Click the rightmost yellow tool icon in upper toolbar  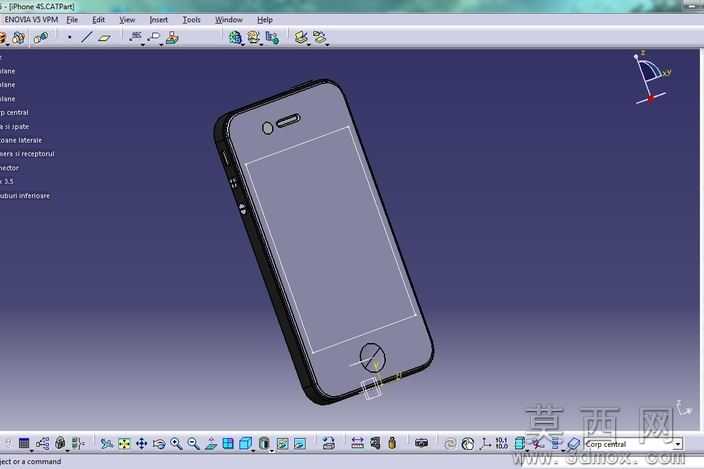[320, 37]
